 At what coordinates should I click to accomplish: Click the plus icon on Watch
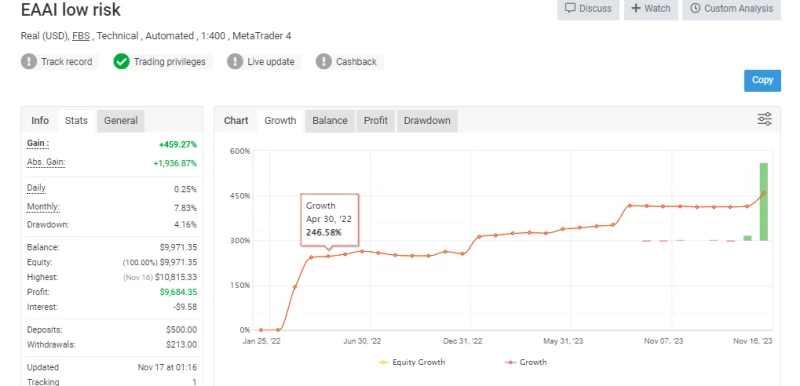(x=636, y=8)
